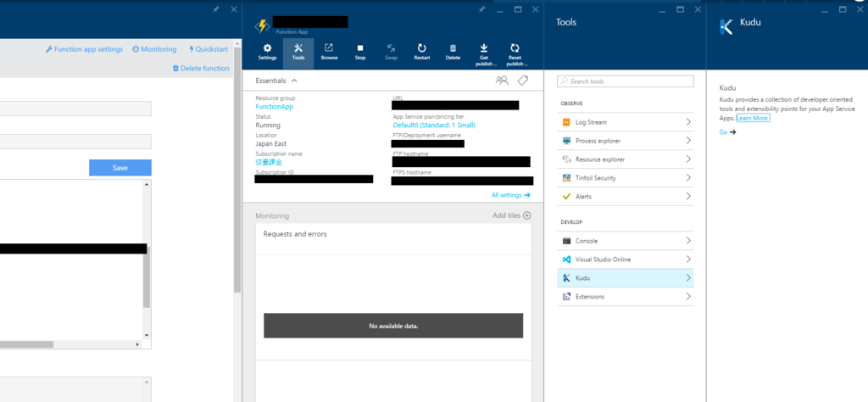
Task: Open Settings in the Function App toolbar
Action: coord(267,53)
